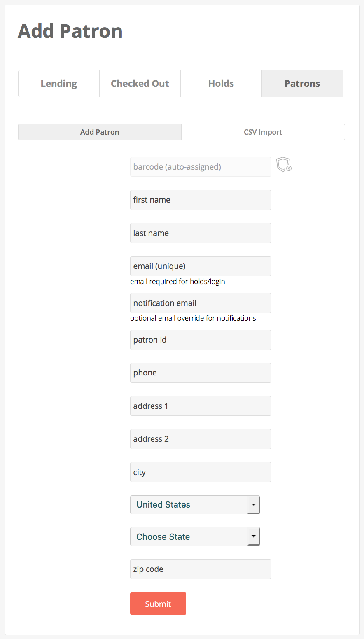The width and height of the screenshot is (364, 639).
Task: Focus the first name field
Action: pyautogui.click(x=201, y=200)
